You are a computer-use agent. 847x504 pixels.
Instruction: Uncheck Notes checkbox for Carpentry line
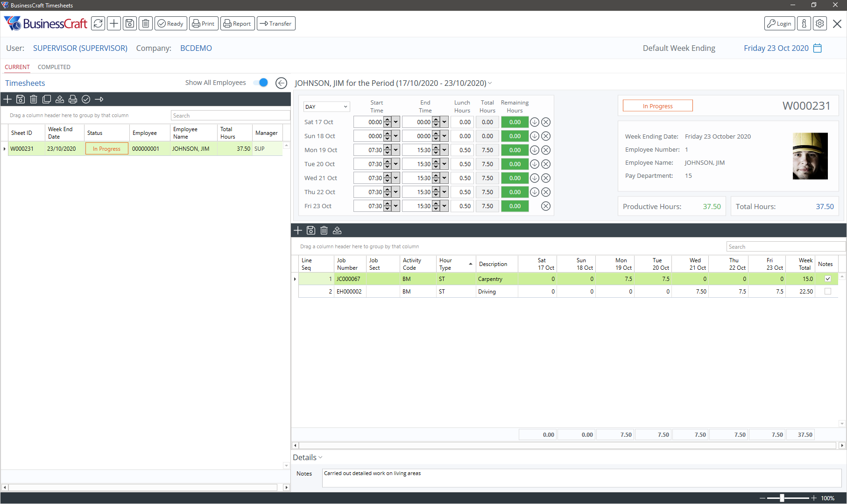[x=828, y=279]
